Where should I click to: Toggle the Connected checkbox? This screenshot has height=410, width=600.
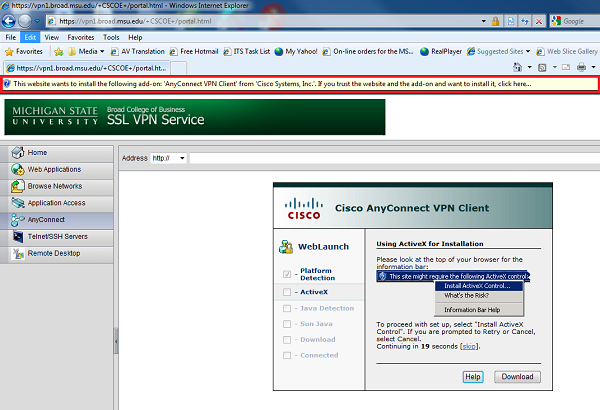(287, 356)
